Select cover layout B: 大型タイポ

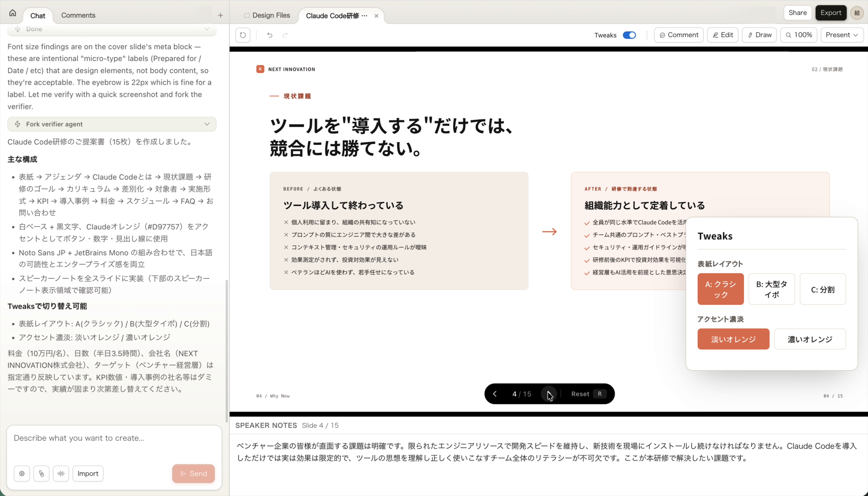tap(771, 289)
